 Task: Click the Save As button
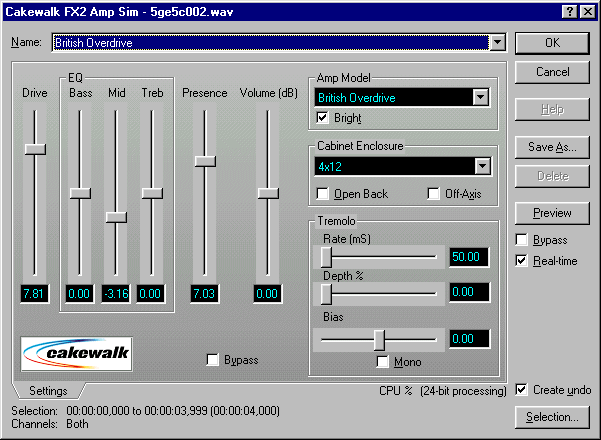tap(552, 147)
